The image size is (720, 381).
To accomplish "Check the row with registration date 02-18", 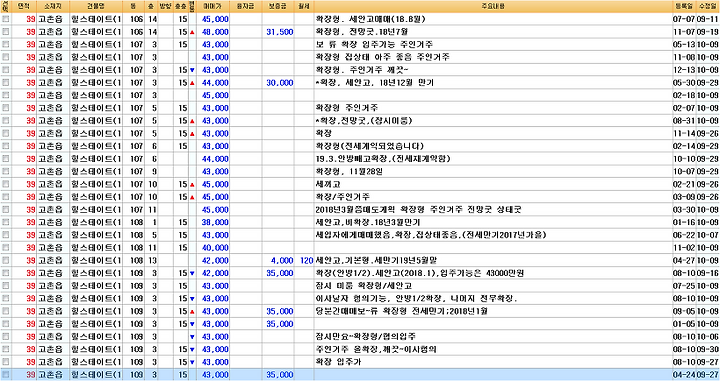I will click(x=6, y=95).
